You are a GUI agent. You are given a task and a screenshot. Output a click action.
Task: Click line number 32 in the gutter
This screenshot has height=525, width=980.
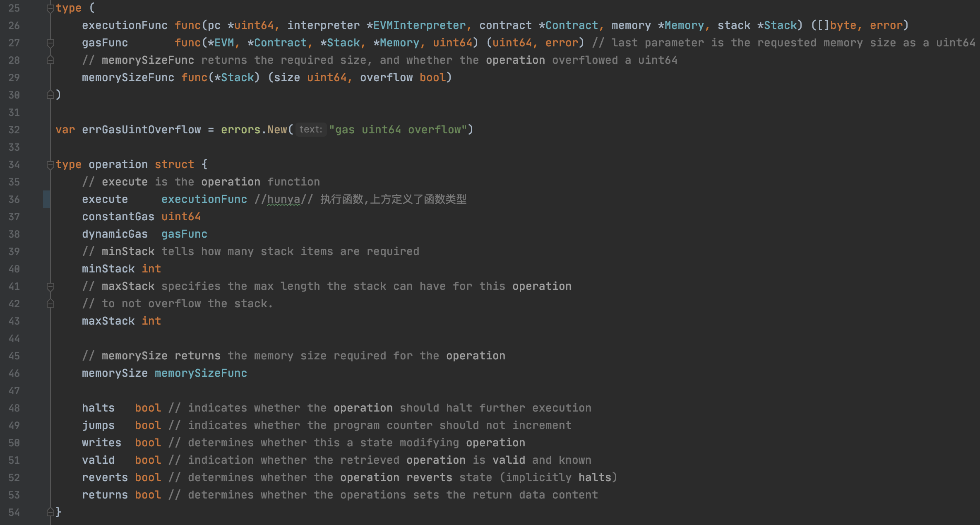14,130
